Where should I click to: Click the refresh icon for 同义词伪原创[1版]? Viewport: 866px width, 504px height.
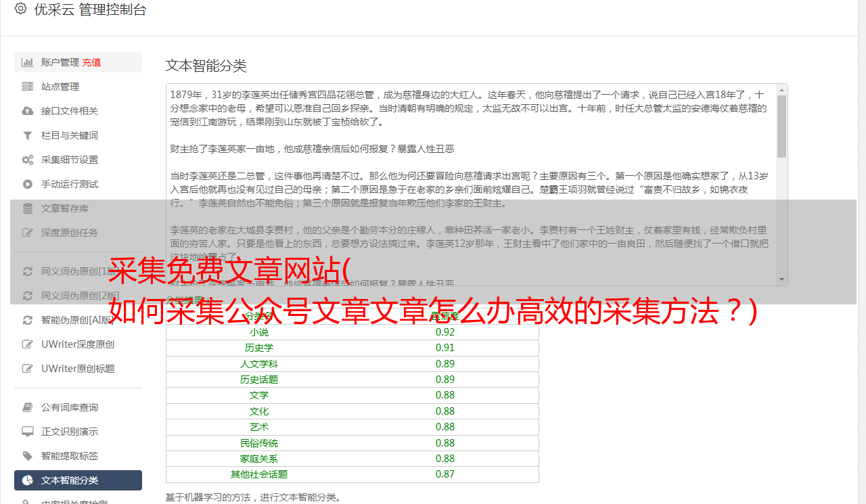pos(28,271)
